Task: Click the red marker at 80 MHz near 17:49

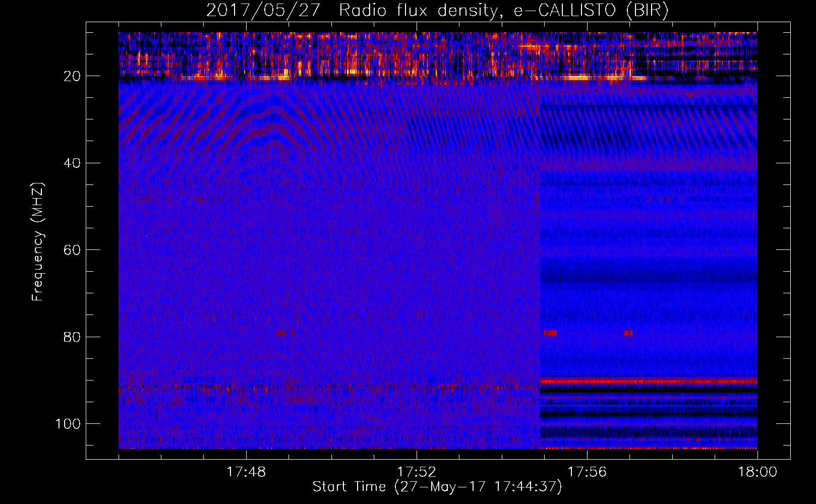Action: (281, 333)
